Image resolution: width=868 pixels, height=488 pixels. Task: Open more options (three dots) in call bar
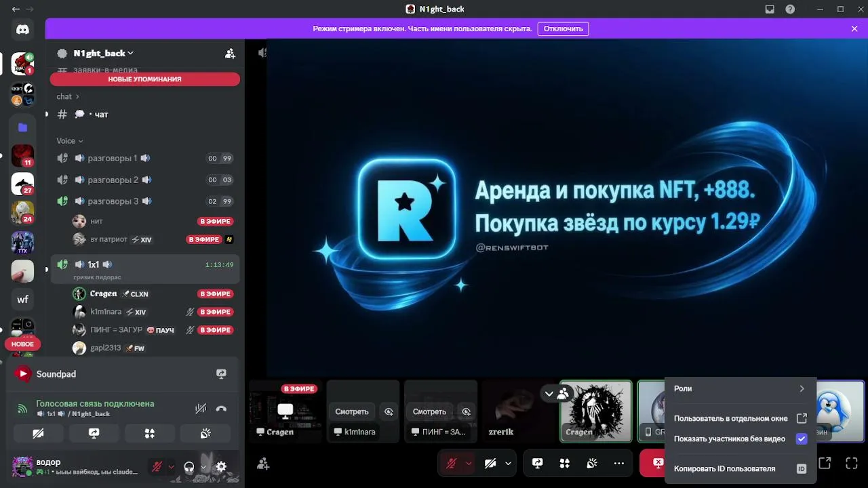[618, 464]
